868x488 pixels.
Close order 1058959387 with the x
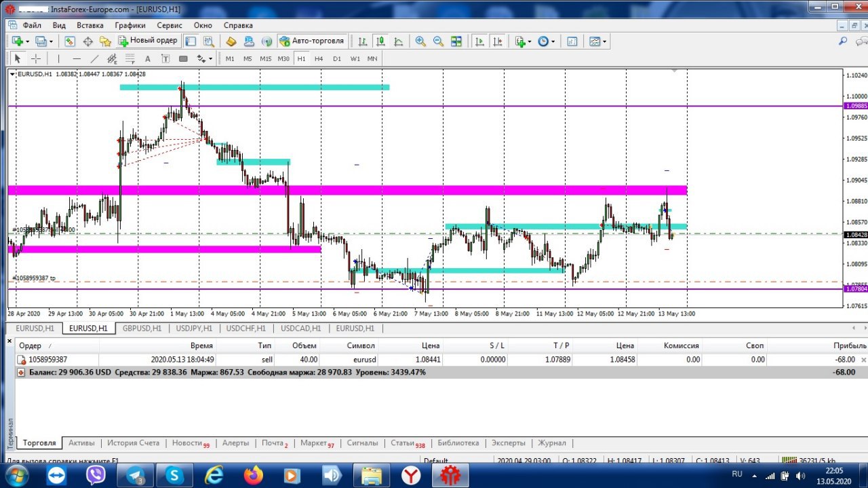click(863, 360)
